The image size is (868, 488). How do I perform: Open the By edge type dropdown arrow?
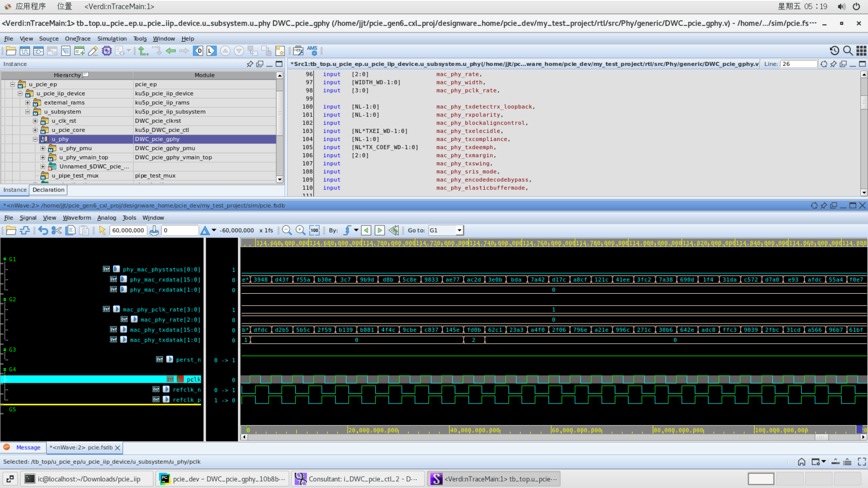tap(356, 230)
